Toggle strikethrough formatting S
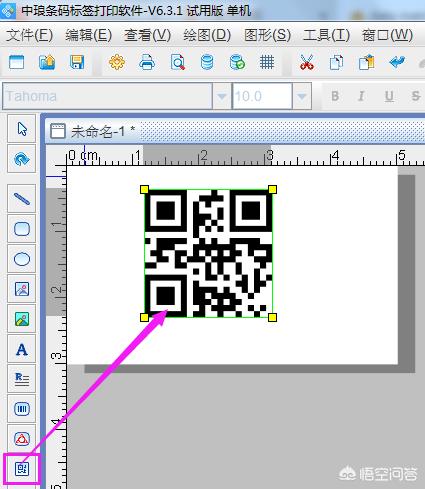This screenshot has width=425, height=489. coord(415,96)
